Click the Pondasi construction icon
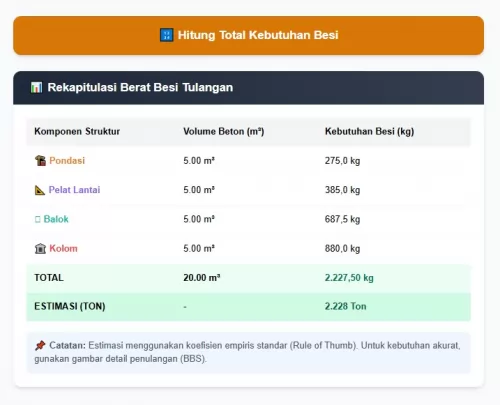 (x=40, y=161)
